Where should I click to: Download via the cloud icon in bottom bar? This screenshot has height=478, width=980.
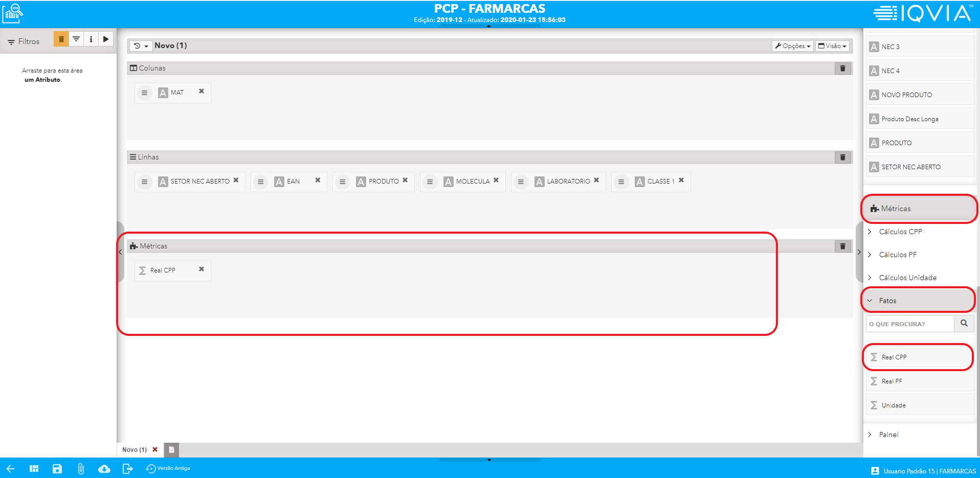pos(104,469)
